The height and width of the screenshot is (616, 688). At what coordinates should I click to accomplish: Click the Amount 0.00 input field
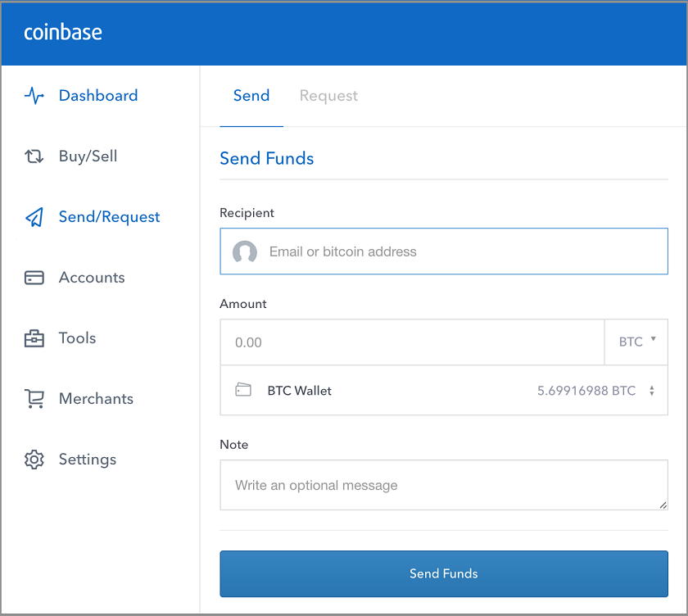tap(413, 342)
